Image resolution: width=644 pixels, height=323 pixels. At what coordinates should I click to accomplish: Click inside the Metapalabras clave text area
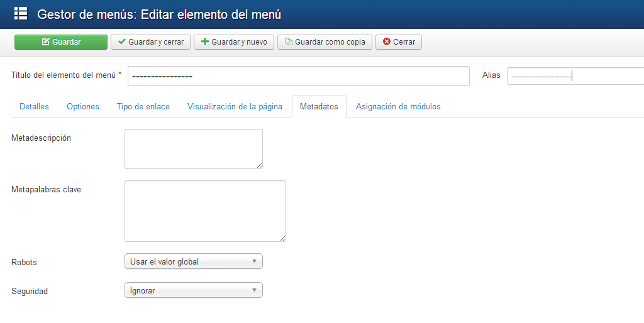(205, 211)
